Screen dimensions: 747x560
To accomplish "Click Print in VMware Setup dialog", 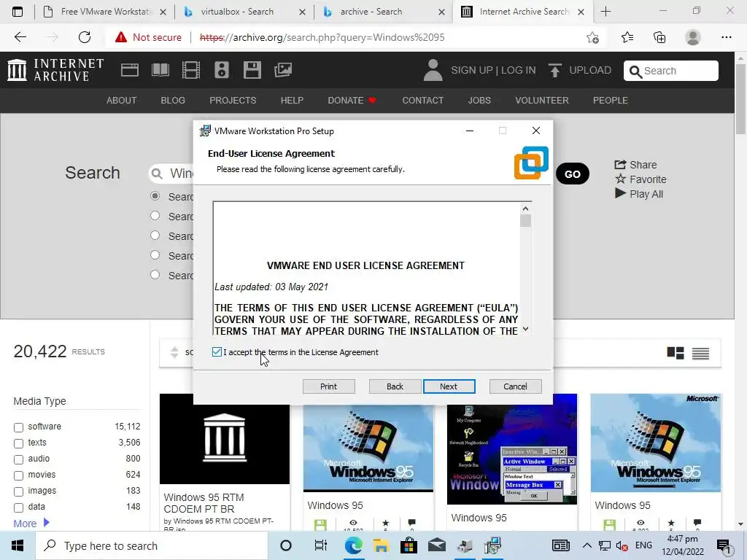I will 329,386.
